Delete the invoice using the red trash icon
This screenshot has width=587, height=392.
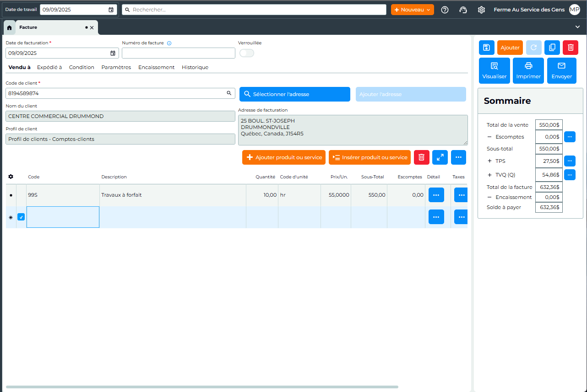click(x=570, y=48)
